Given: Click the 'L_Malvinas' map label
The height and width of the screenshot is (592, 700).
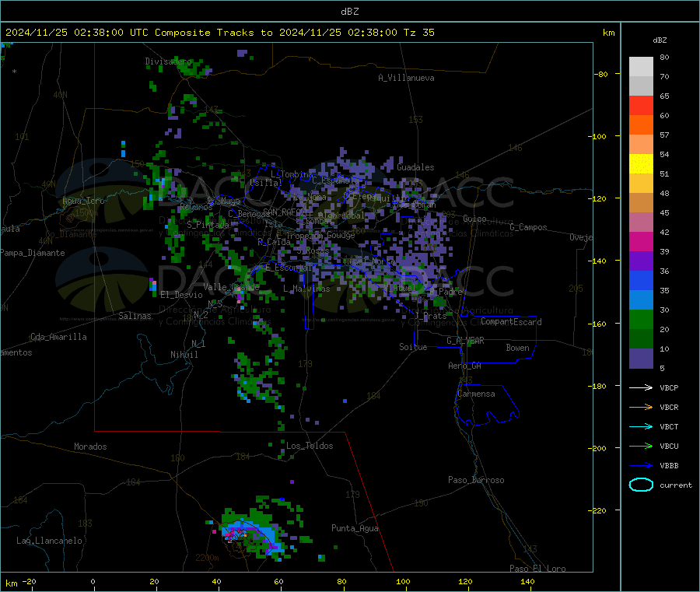Looking at the screenshot, I should point(306,289).
